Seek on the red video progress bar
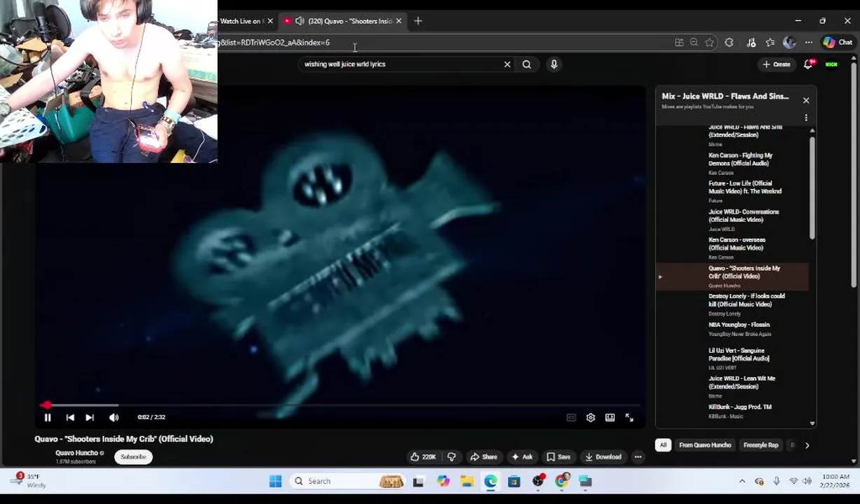 coord(337,405)
